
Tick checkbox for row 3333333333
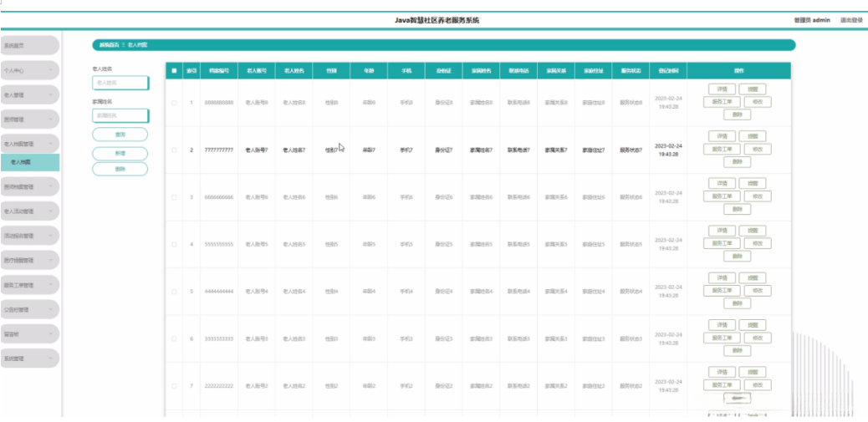[174, 338]
